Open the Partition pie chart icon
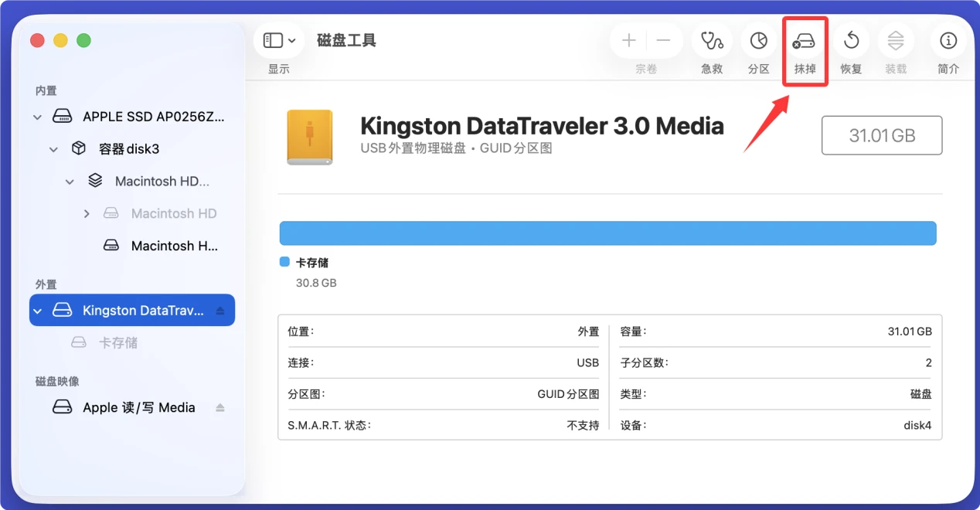 (759, 40)
